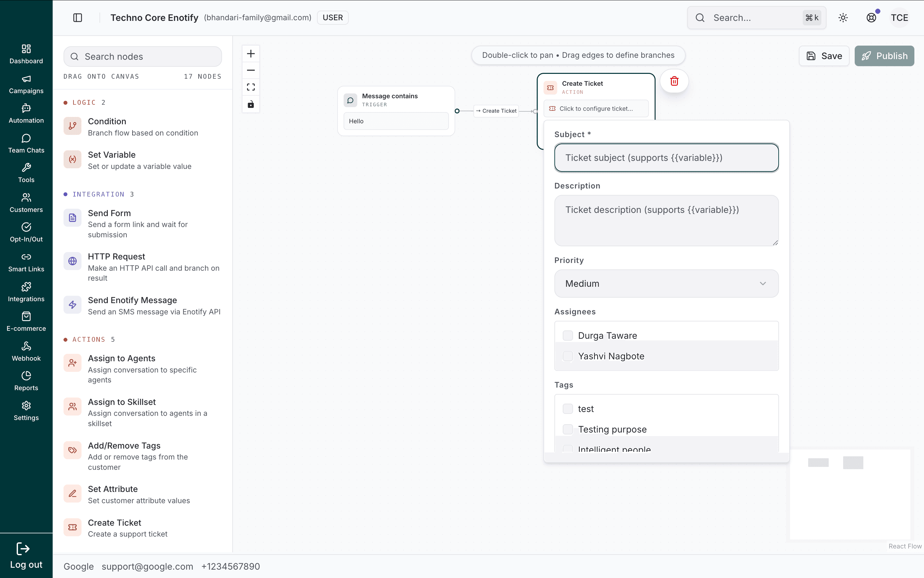924x578 pixels.
Task: Click support@google.com in the footer
Action: (x=147, y=566)
